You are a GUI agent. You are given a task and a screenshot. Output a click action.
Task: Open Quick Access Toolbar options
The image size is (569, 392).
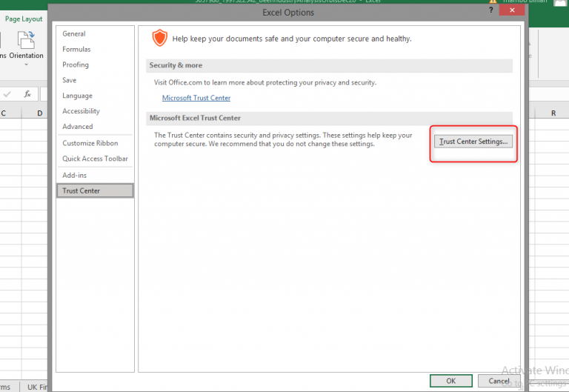pyautogui.click(x=95, y=159)
